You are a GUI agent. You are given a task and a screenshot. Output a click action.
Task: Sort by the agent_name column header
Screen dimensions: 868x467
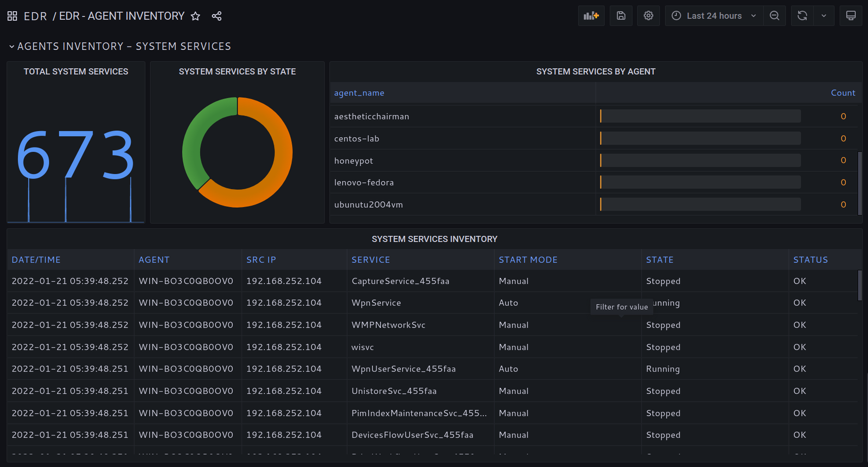(x=359, y=93)
